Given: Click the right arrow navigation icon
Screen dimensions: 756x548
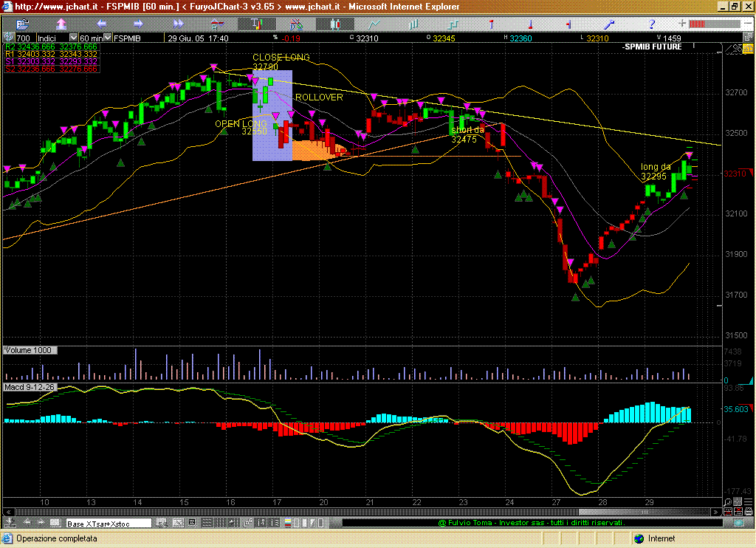Looking at the screenshot, I should 139,24.
